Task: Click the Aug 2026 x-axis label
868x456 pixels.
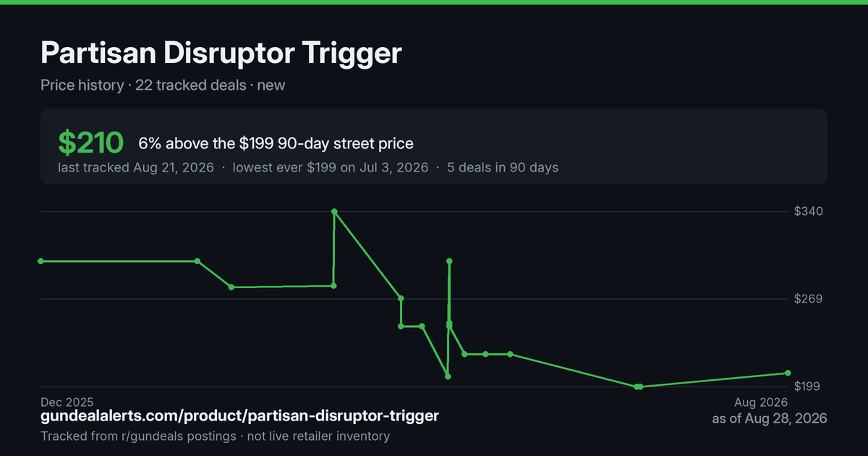Action: coord(761,402)
